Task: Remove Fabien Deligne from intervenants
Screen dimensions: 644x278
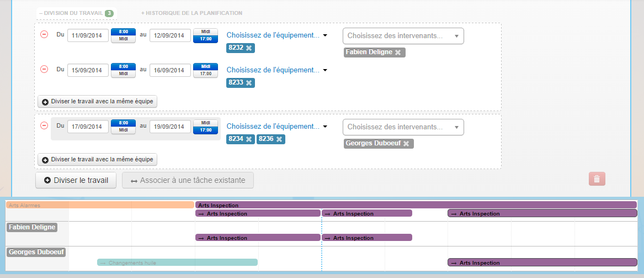Action: click(x=398, y=53)
